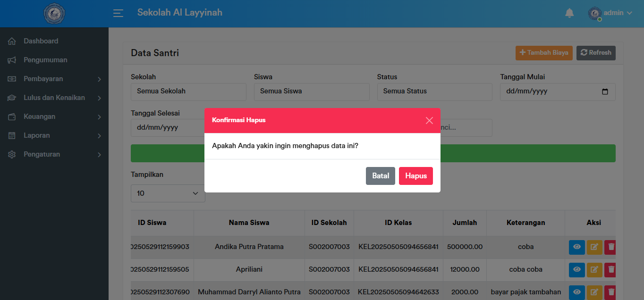Click the hamburger menu toggle icon
Viewport: 644px width, 300px height.
tap(118, 13)
